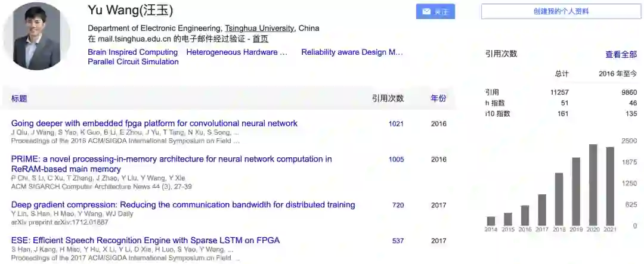Sort publications by 年份 column header
Screen dimensions: 644x264
point(438,98)
